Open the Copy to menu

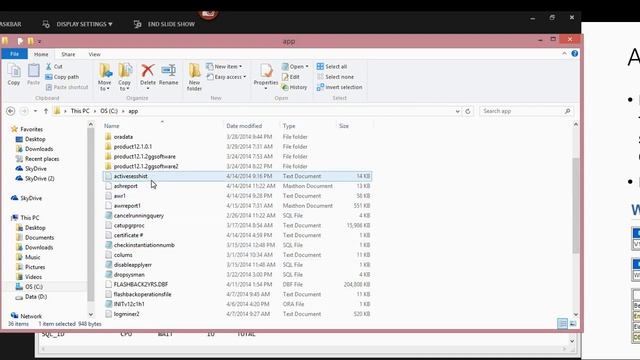coord(124,77)
